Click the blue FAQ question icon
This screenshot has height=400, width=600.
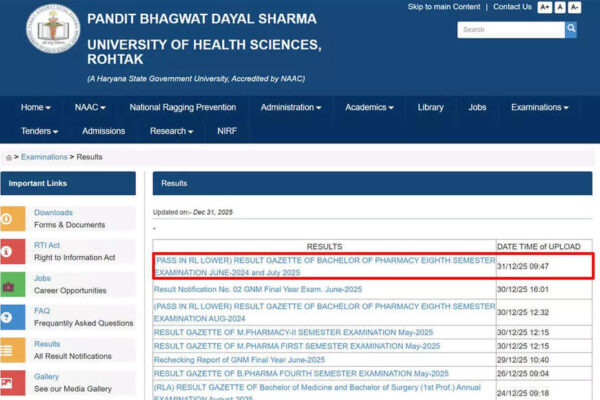[x=13, y=317]
